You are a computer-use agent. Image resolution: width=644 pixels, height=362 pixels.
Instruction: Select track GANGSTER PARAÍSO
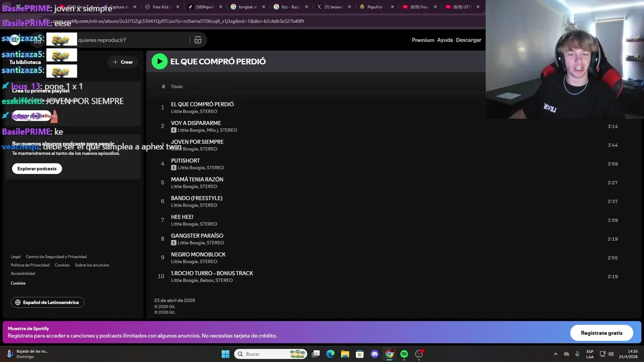pos(197,236)
